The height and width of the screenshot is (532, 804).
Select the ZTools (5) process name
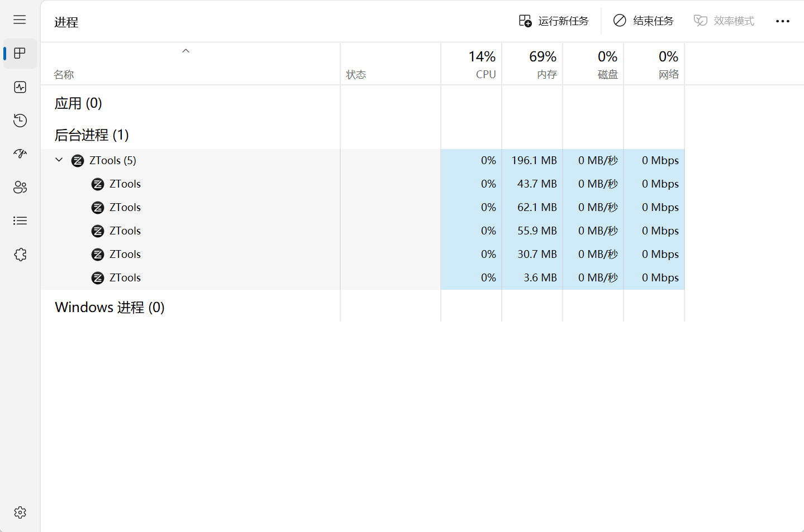point(113,161)
